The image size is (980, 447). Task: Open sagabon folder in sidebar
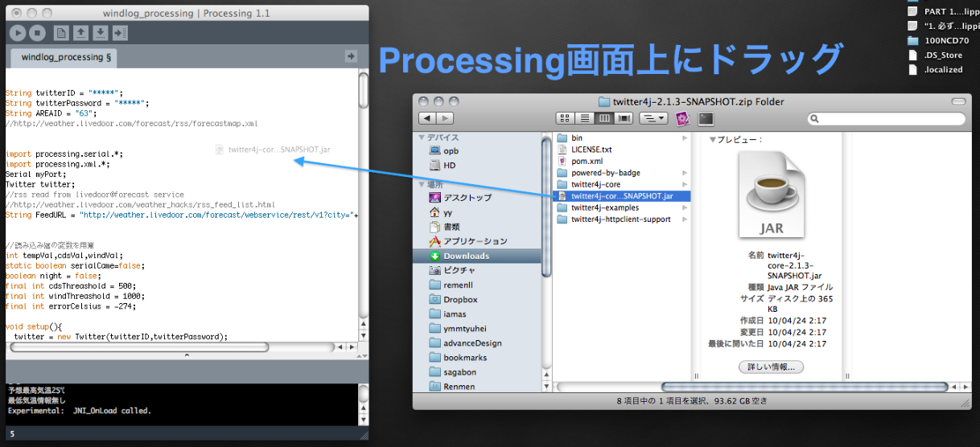pos(454,371)
